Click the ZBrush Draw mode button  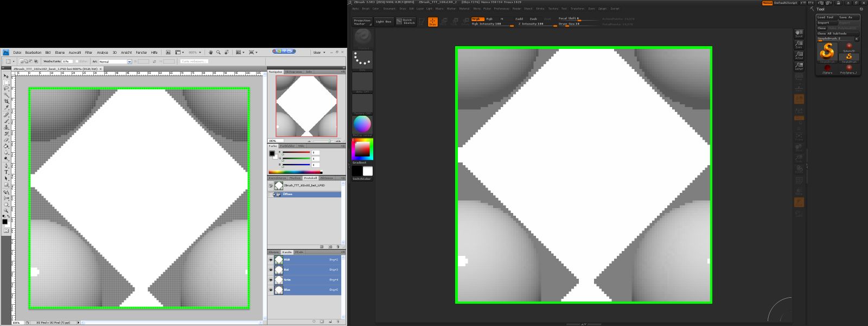[432, 22]
